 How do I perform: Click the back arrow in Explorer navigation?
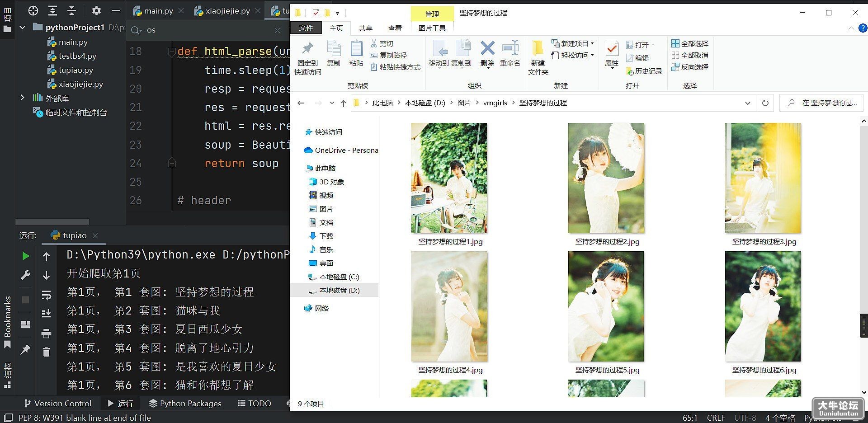point(301,103)
